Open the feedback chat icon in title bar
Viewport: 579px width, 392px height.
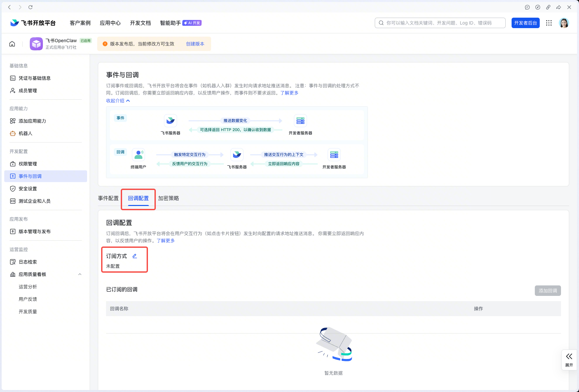click(x=527, y=7)
